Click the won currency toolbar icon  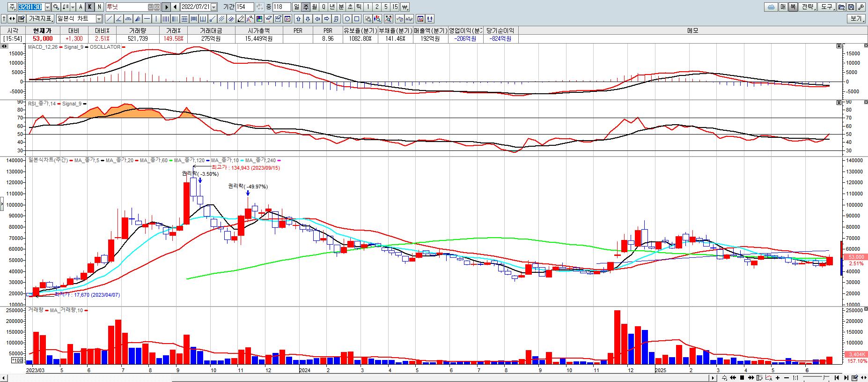[x=405, y=7]
